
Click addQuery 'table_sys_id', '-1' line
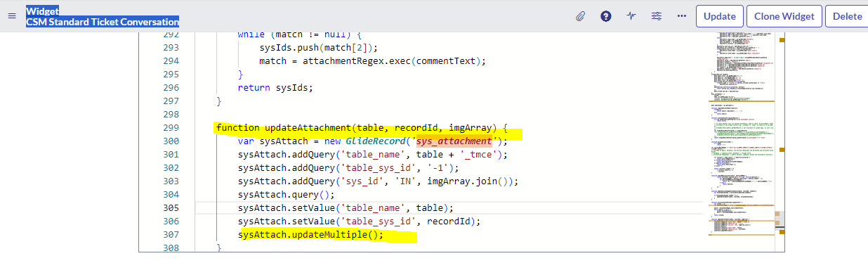click(348, 168)
